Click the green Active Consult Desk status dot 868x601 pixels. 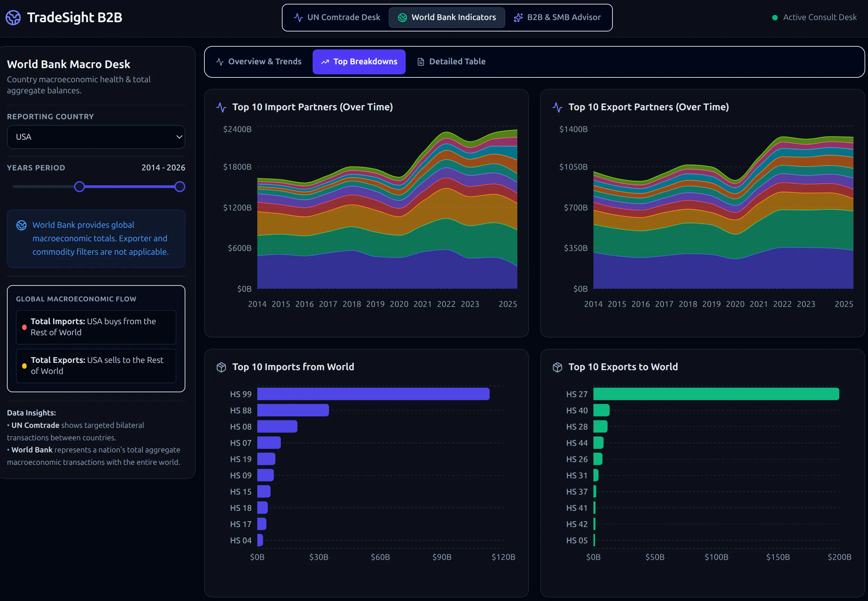775,18
